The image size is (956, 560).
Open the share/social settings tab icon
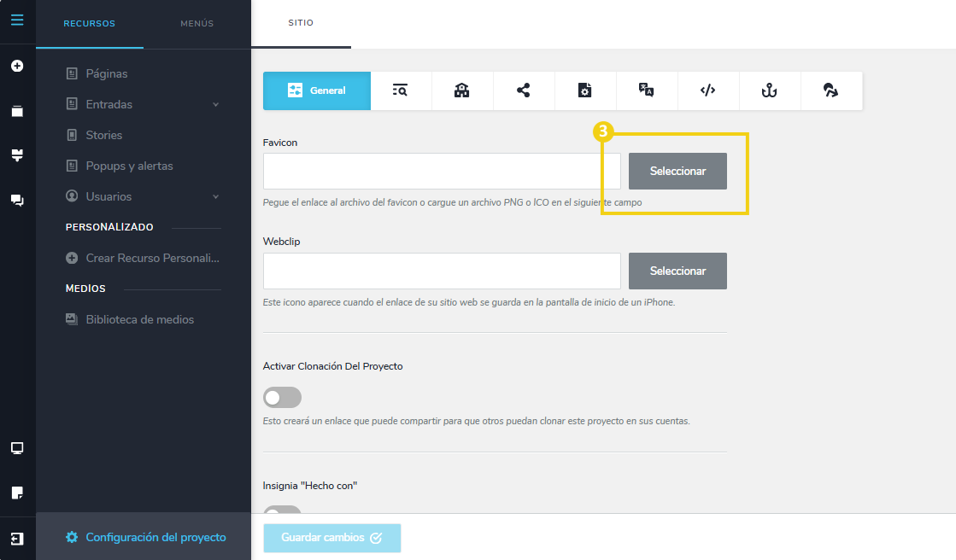(524, 90)
